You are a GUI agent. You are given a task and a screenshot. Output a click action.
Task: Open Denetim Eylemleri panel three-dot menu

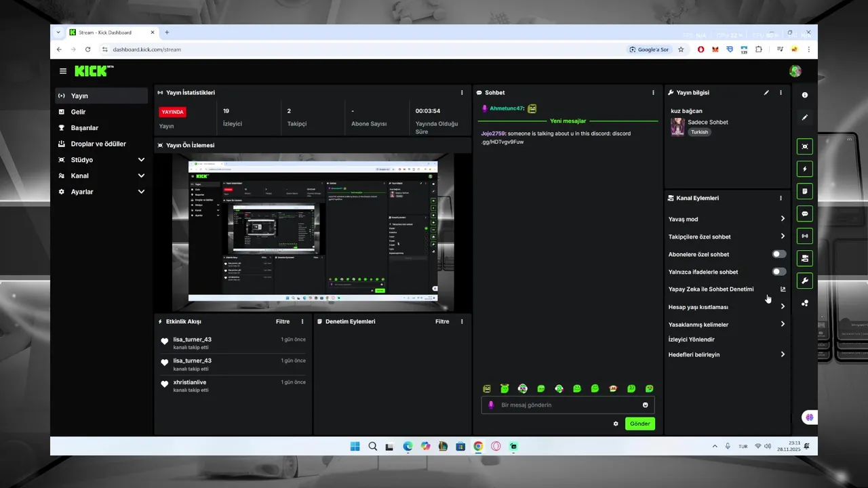(462, 321)
